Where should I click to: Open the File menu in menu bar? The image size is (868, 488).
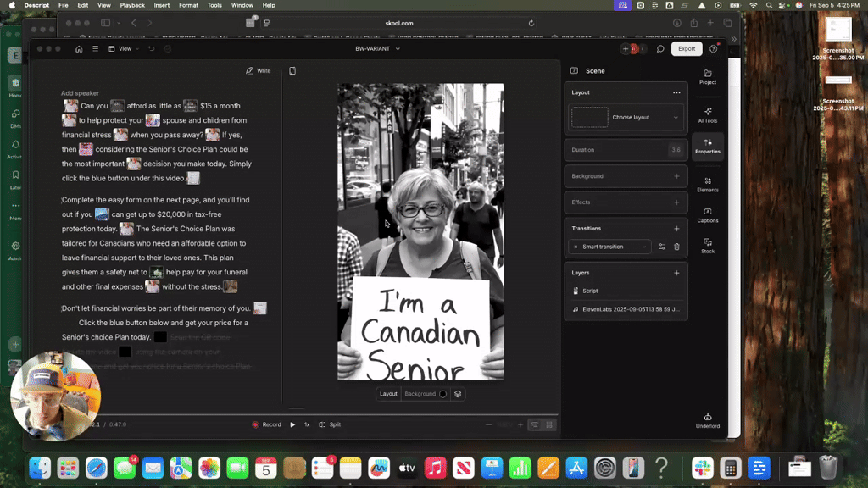tap(63, 5)
